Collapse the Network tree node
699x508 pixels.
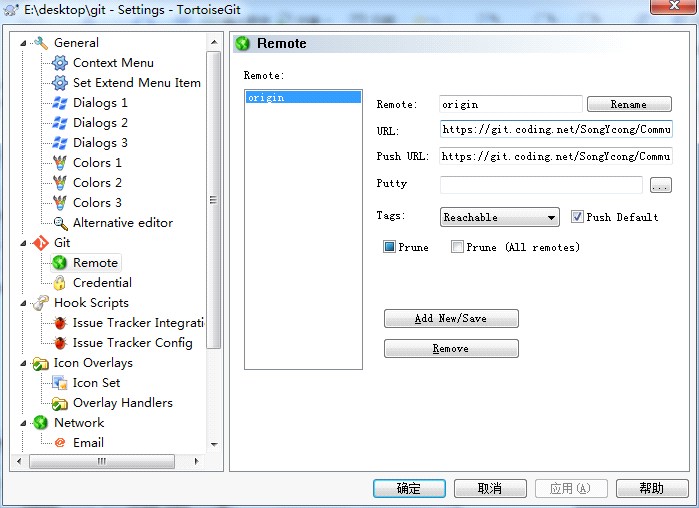click(x=23, y=423)
